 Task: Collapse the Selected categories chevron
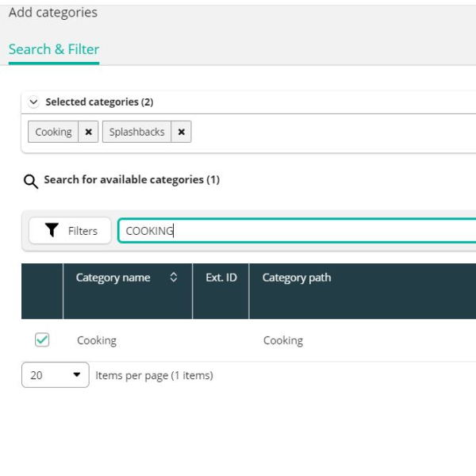(33, 102)
